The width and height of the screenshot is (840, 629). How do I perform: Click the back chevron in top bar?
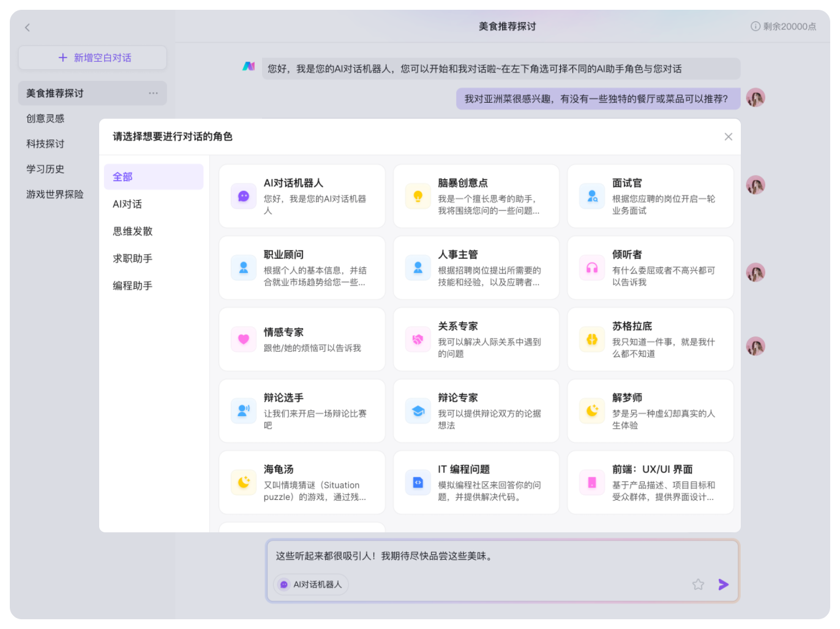point(28,28)
